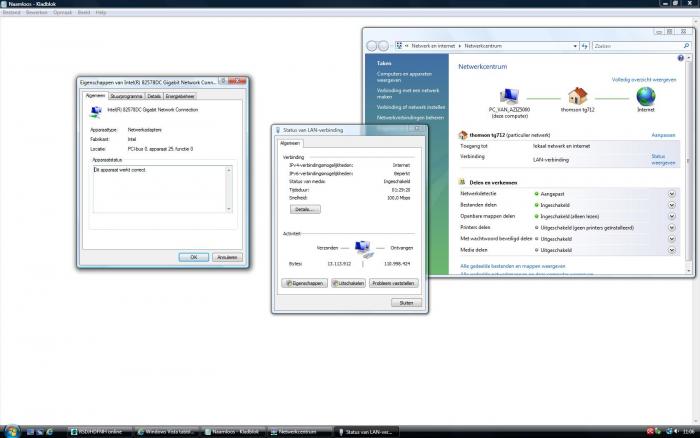Viewport: 700px width, 438px height.
Task: Click the Eigenschappen button in LAN status
Action: pos(304,283)
